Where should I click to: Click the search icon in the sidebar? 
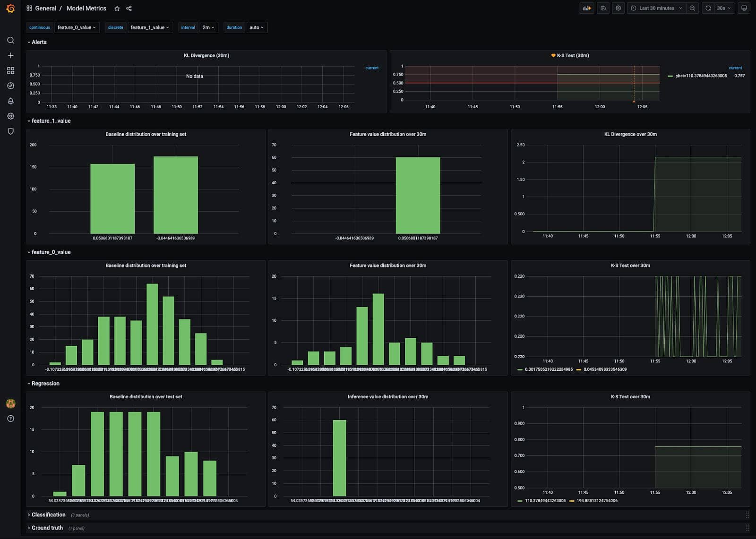click(10, 41)
